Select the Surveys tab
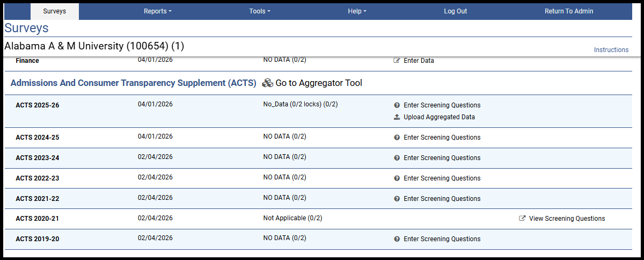This screenshot has height=260, width=644. click(x=55, y=11)
